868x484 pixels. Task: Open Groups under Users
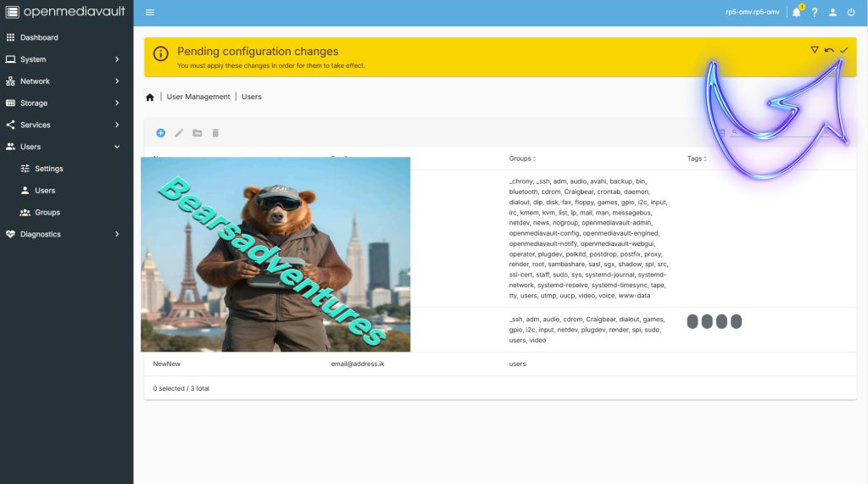click(x=47, y=212)
